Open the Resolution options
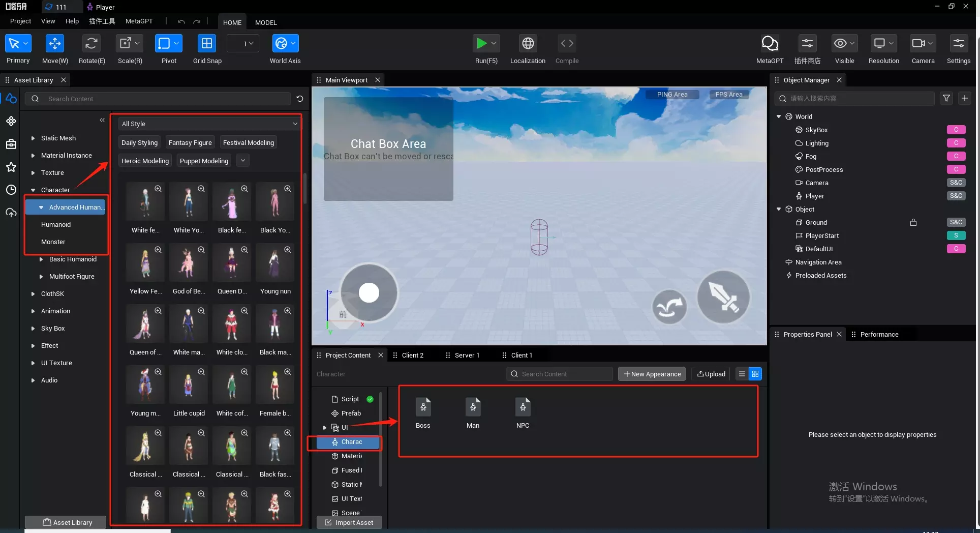 (883, 44)
